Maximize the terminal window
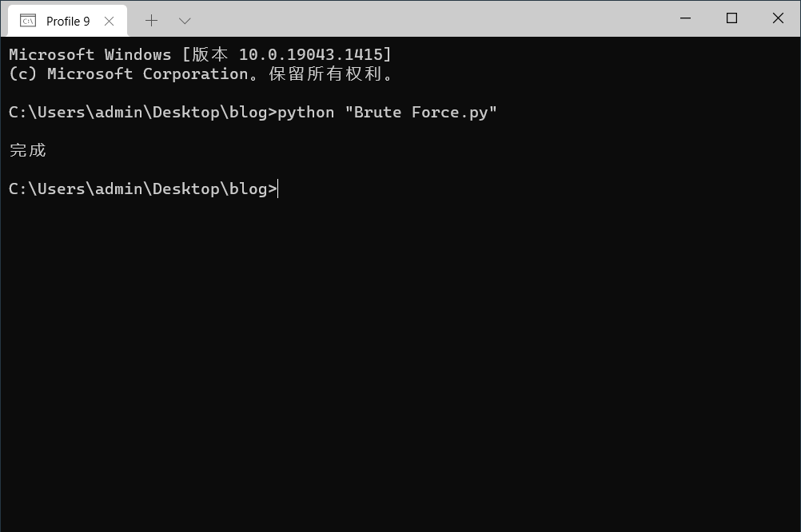The width and height of the screenshot is (801, 532). point(731,18)
